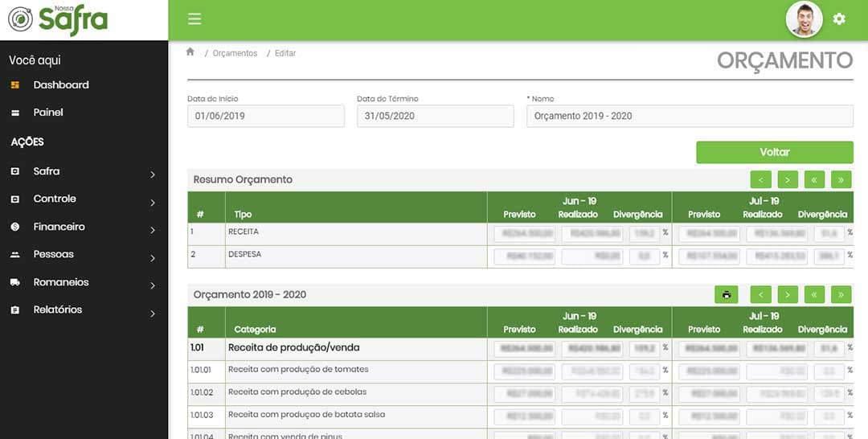Open the Safra menu item
Viewport: 868px width, 439px height.
47,171
